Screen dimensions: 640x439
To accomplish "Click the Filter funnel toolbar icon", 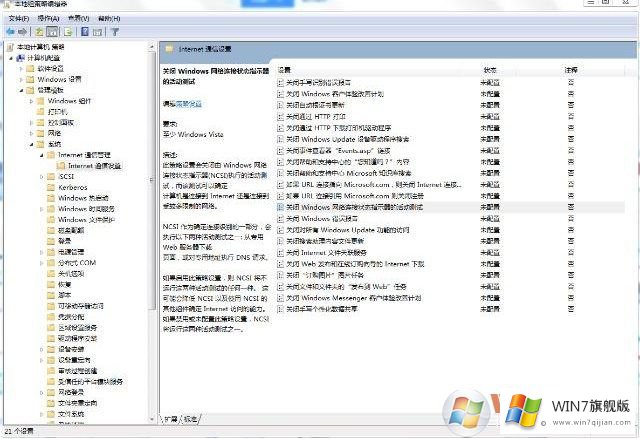I will 115,32.
